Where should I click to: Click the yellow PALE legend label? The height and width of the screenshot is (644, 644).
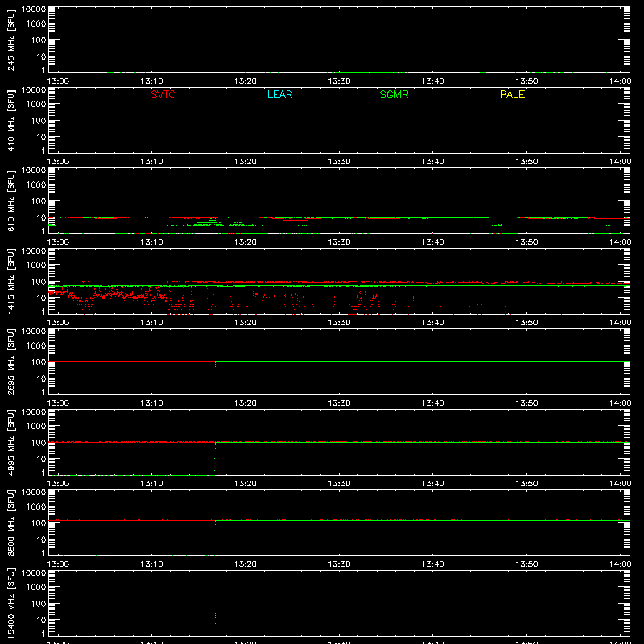[512, 94]
